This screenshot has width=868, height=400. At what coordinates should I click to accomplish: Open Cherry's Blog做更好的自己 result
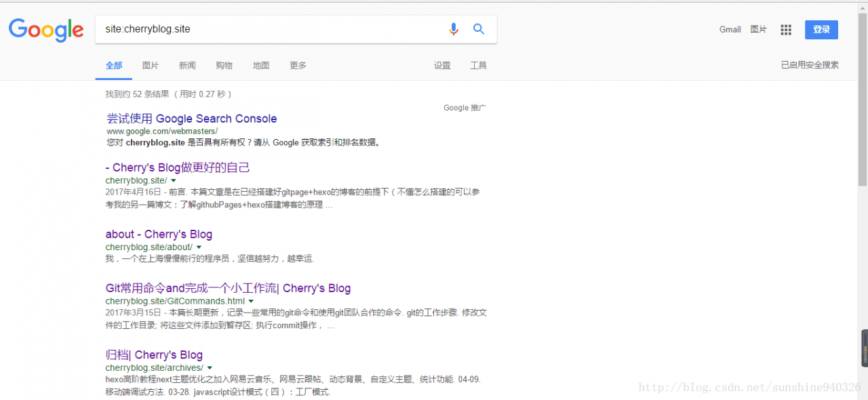178,167
